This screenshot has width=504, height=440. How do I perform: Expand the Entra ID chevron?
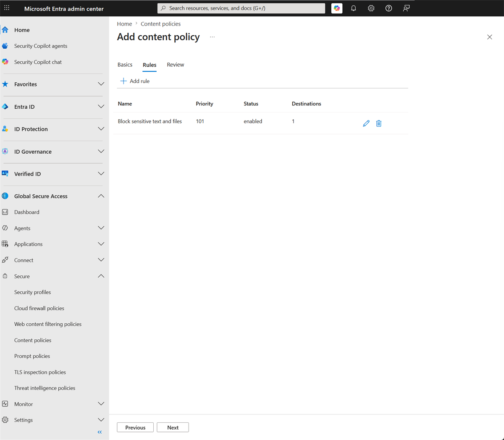pyautogui.click(x=101, y=107)
